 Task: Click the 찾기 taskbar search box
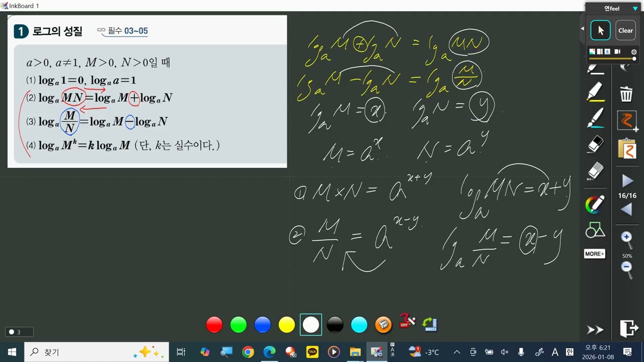(x=97, y=352)
